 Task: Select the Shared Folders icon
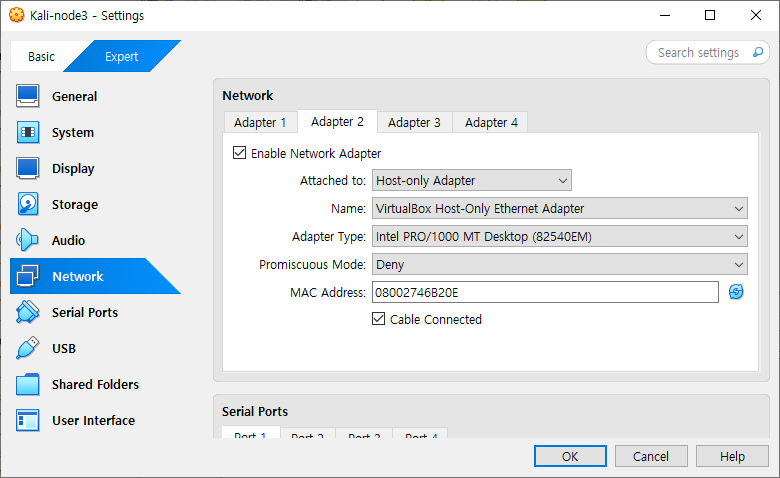(27, 384)
